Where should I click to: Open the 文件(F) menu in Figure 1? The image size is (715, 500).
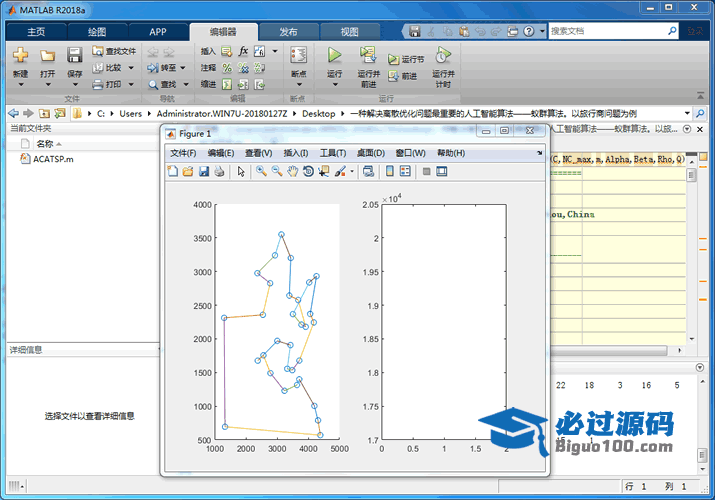coord(183,153)
